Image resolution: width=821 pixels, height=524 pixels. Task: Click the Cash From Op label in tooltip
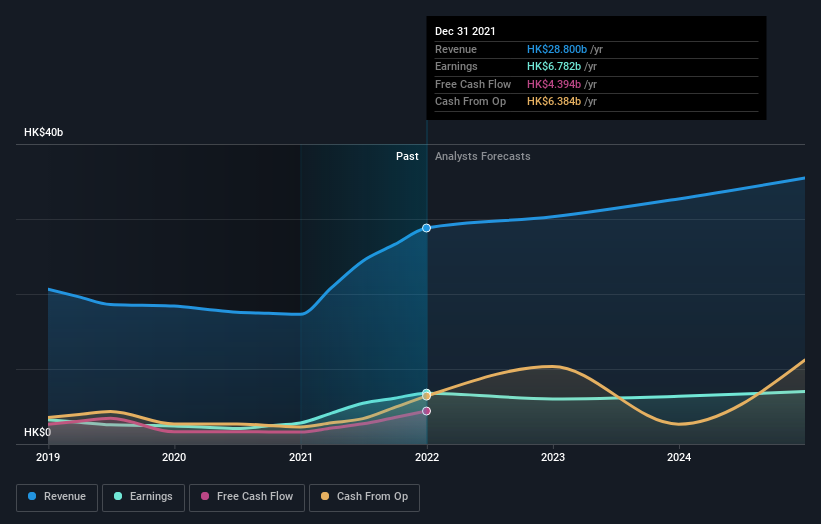470,102
